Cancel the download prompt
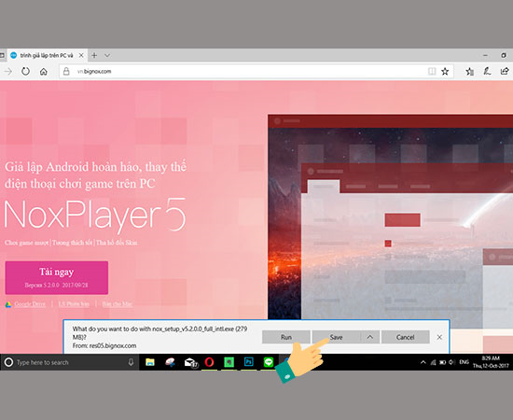Image resolution: width=513 pixels, height=420 pixels. tap(406, 337)
